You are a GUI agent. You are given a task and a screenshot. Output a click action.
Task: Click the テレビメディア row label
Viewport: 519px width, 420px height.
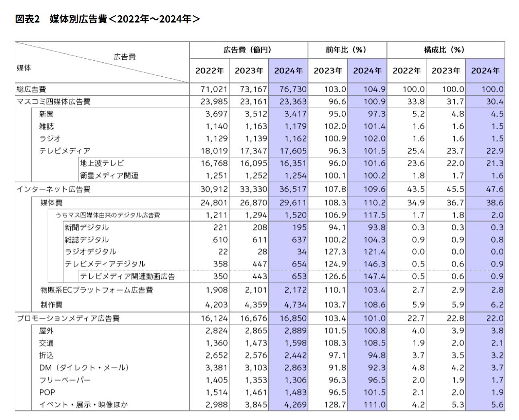pyautogui.click(x=65, y=151)
